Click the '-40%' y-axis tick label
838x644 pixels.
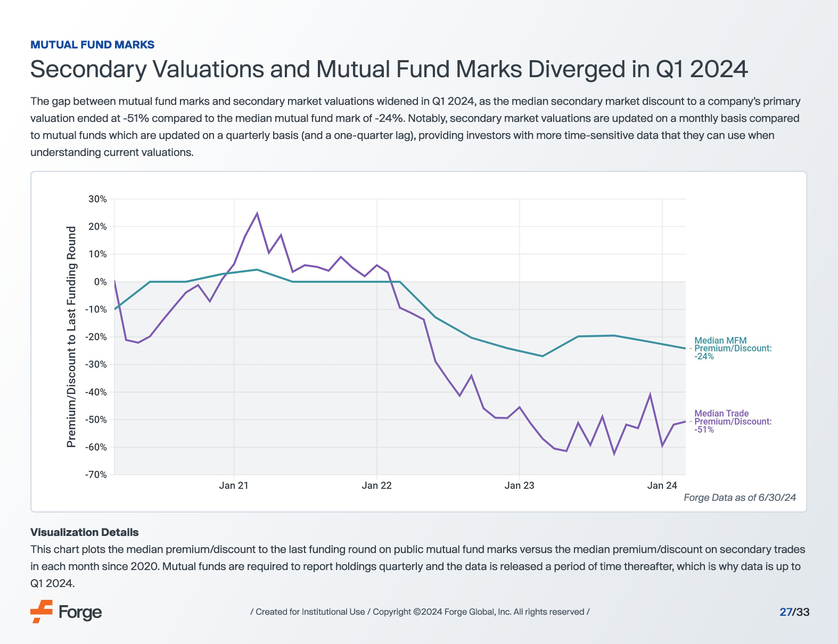tap(96, 392)
